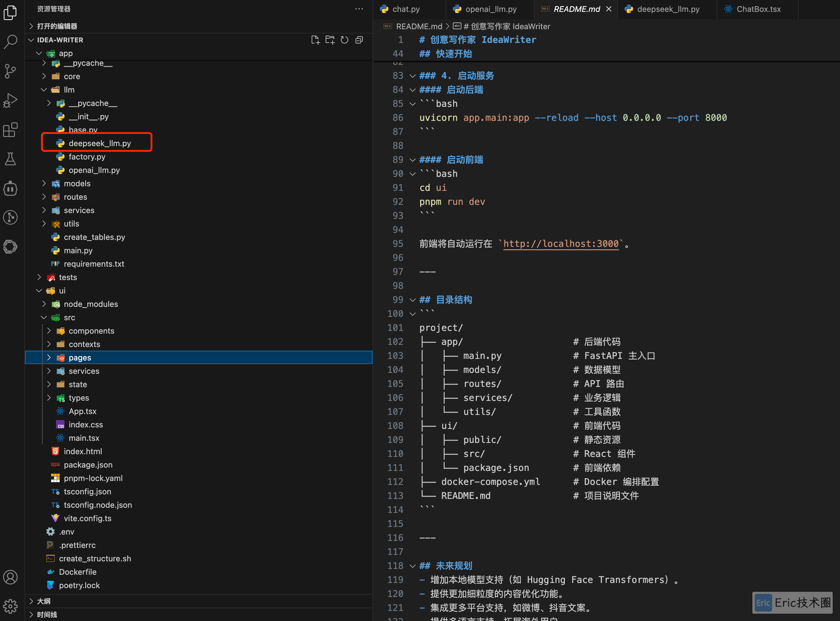840x621 pixels.
Task: Refresh the explorer file tree
Action: pyautogui.click(x=345, y=40)
